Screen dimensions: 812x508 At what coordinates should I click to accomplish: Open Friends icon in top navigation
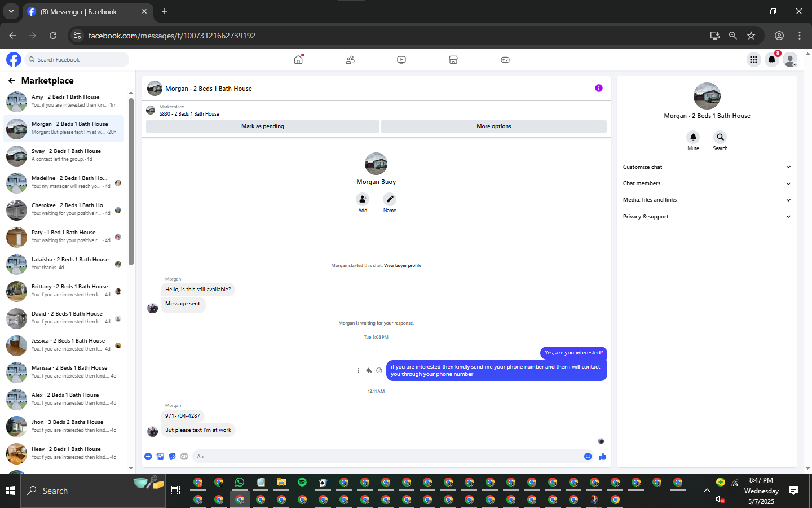(x=350, y=59)
